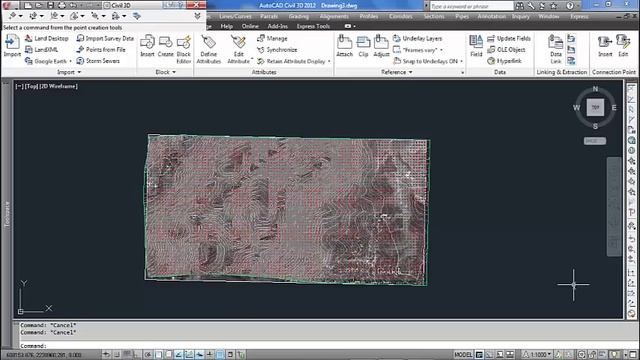Open the Grading menu
This screenshot has width=640, height=360.
click(x=299, y=16)
